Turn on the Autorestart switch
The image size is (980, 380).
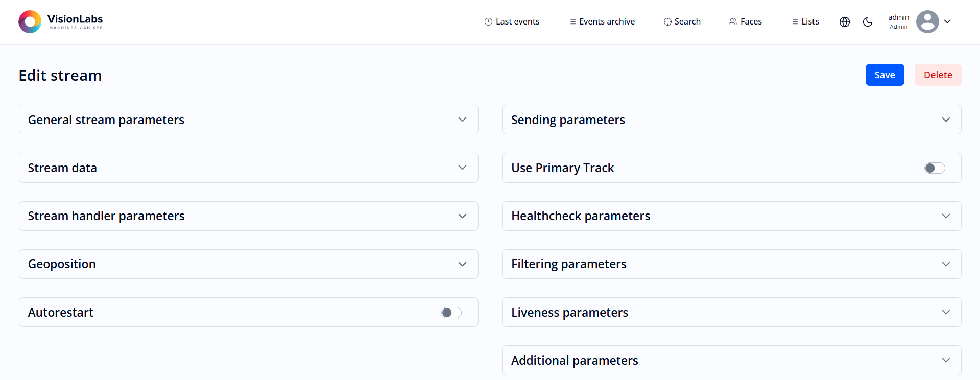(451, 313)
